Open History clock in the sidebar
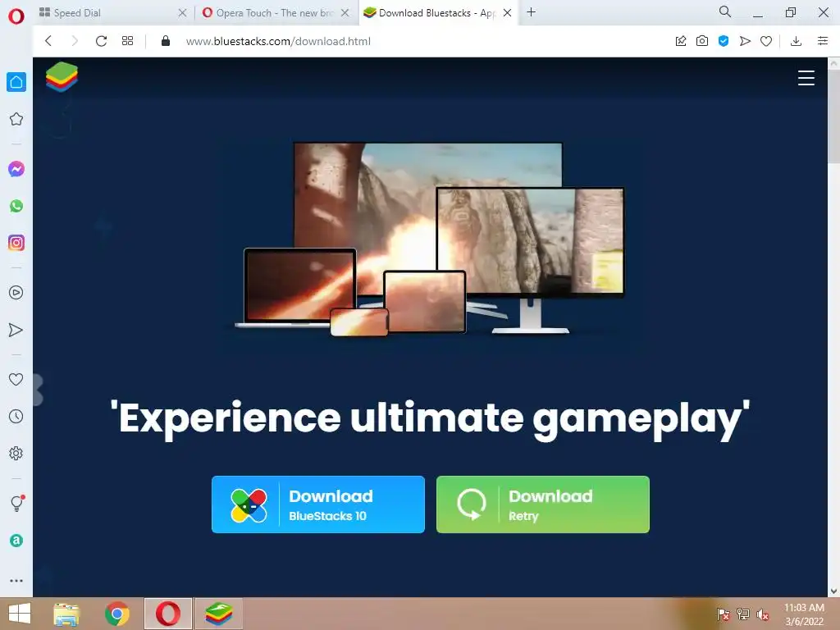 point(16,416)
